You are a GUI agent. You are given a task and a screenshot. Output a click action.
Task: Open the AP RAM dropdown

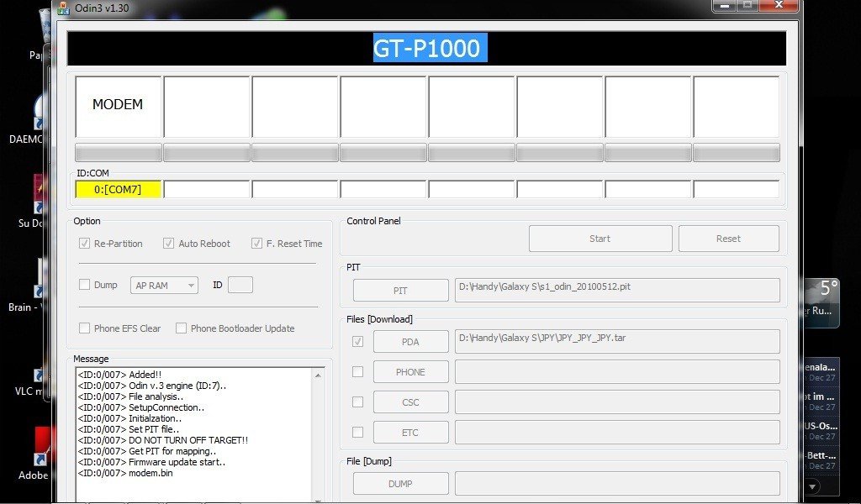click(164, 285)
